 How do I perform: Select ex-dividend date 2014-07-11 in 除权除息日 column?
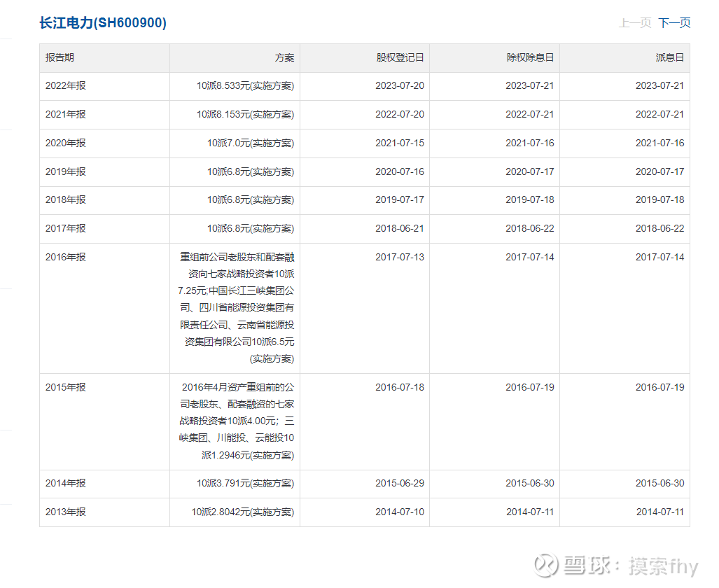[x=530, y=512]
